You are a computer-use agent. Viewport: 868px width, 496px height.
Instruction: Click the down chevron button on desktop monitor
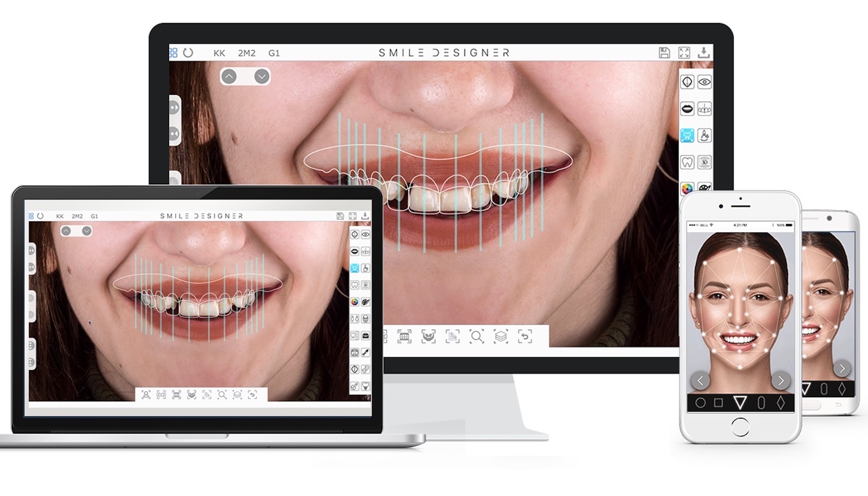click(x=262, y=76)
